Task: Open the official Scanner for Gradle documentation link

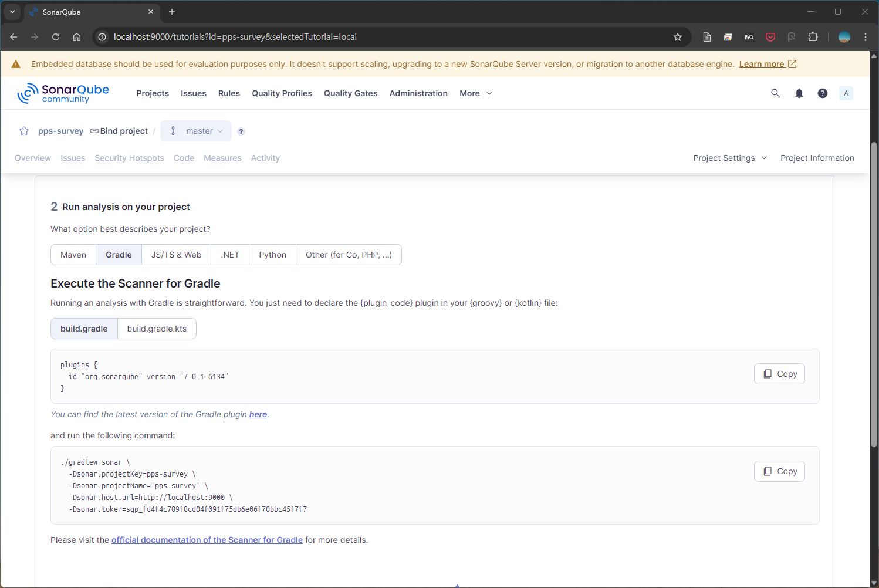Action: point(207,540)
